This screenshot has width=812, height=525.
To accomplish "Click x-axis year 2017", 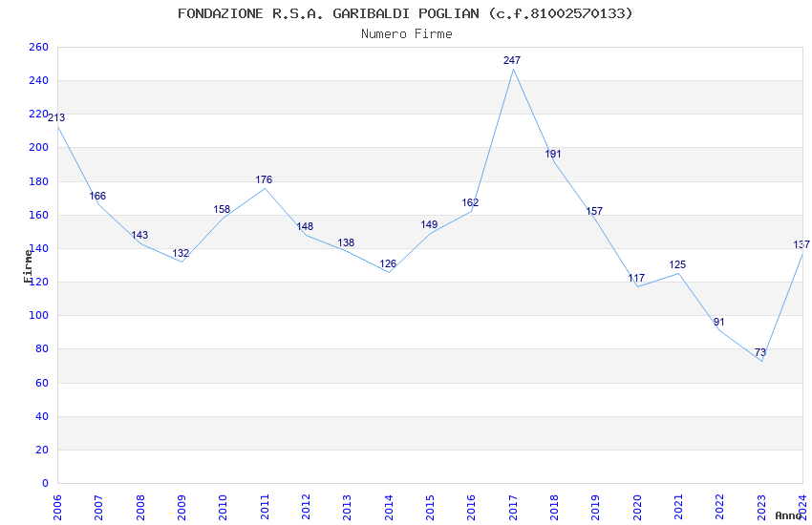I will [513, 508].
